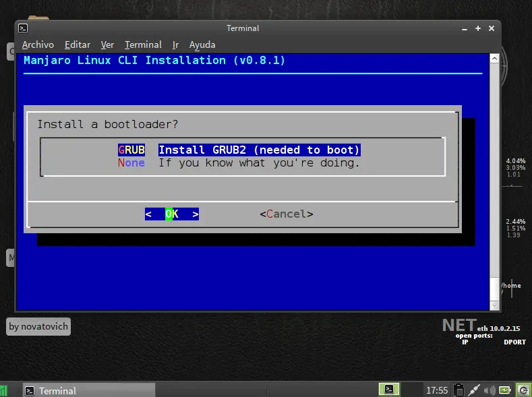Open the clipboard manager tray icon
This screenshot has width=532, height=397.
coord(459,390)
